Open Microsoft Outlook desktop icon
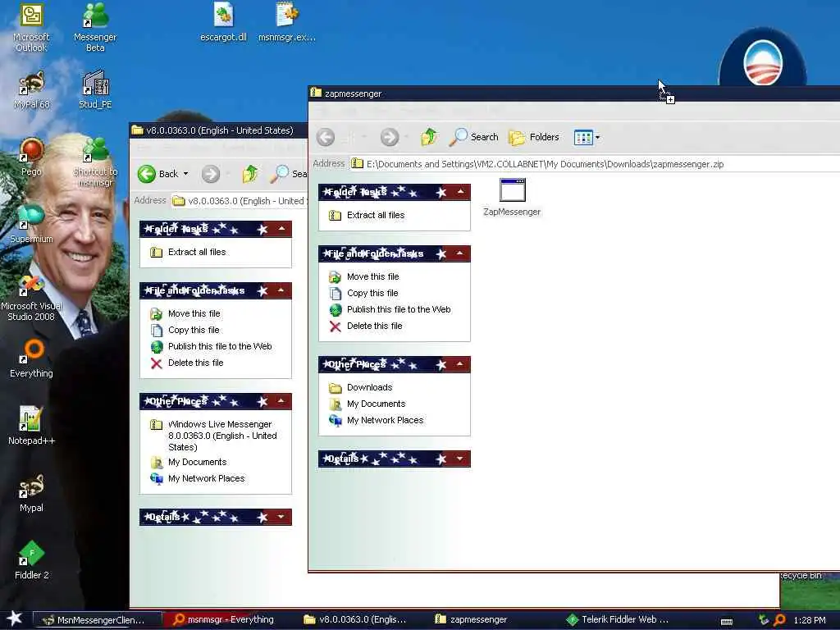Screen dimensions: 840x630 click(x=31, y=28)
